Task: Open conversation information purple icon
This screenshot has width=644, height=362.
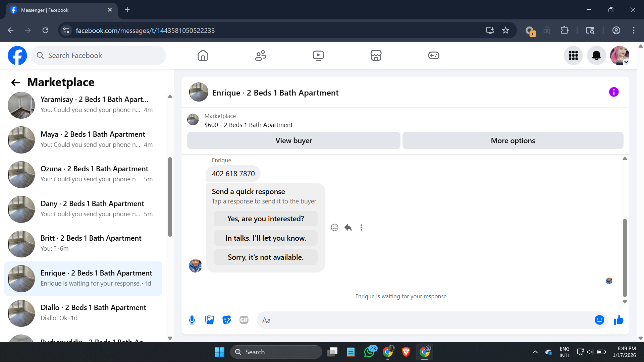Action: [x=613, y=92]
